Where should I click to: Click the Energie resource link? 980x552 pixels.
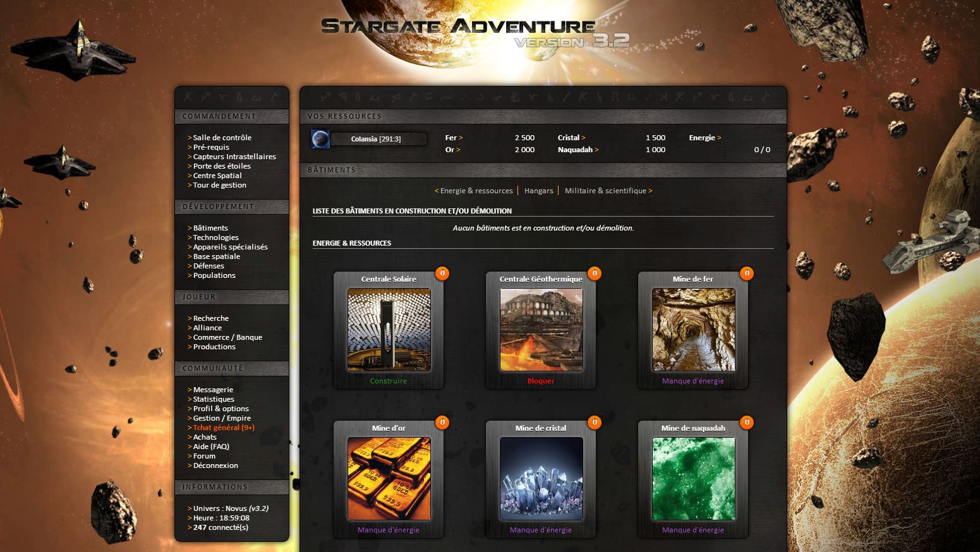click(705, 138)
